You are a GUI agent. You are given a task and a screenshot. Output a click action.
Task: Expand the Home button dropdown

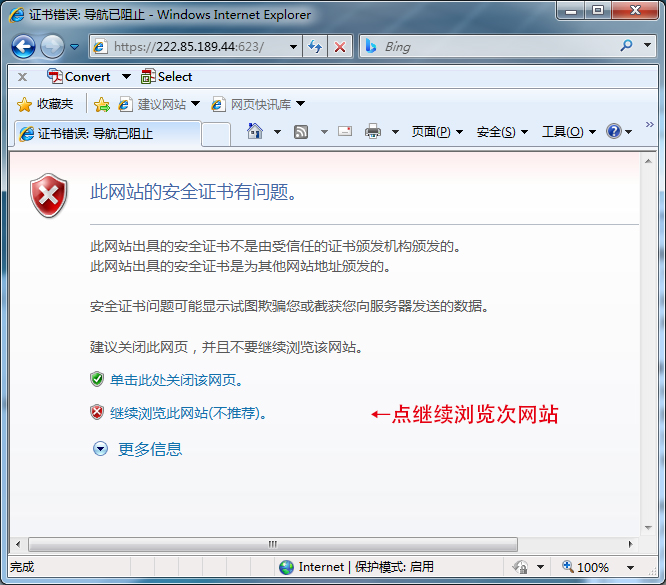[x=277, y=132]
